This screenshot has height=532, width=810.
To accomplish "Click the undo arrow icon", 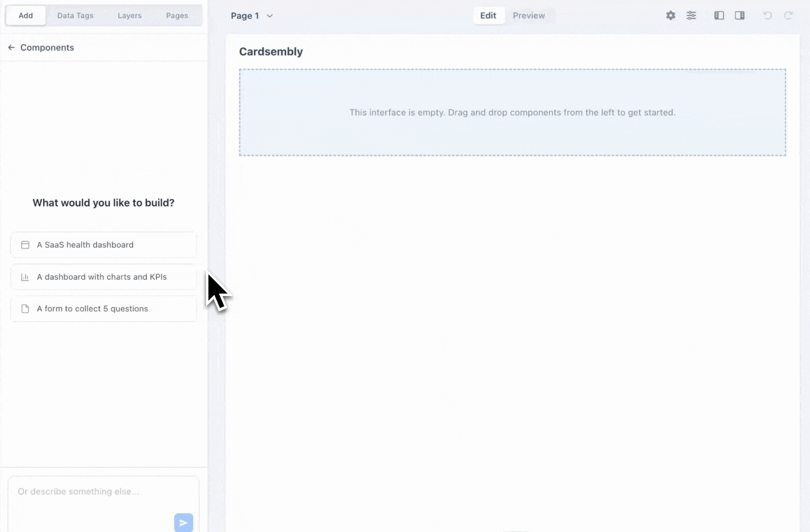I will click(768, 15).
